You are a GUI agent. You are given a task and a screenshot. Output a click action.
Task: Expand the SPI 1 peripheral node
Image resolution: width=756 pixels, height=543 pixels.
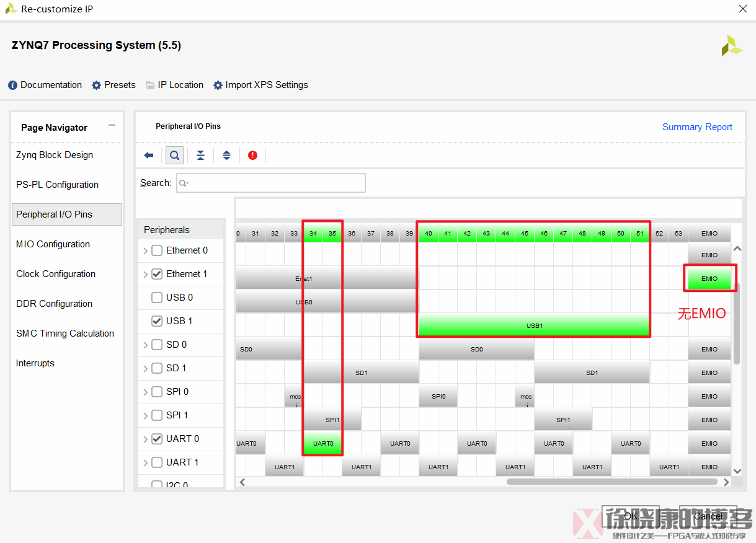click(146, 416)
